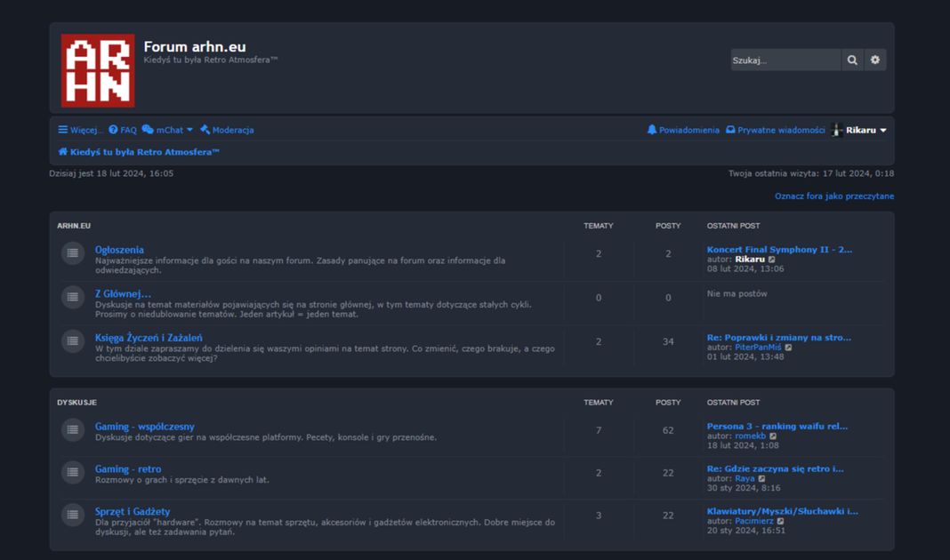This screenshot has width=950, height=560.
Task: Open the Gaming - współczesny forum
Action: coord(145,427)
